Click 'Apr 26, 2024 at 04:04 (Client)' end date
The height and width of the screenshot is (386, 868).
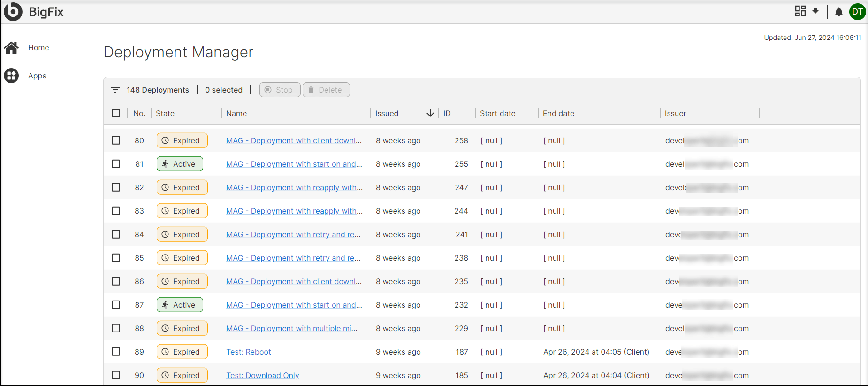point(596,375)
